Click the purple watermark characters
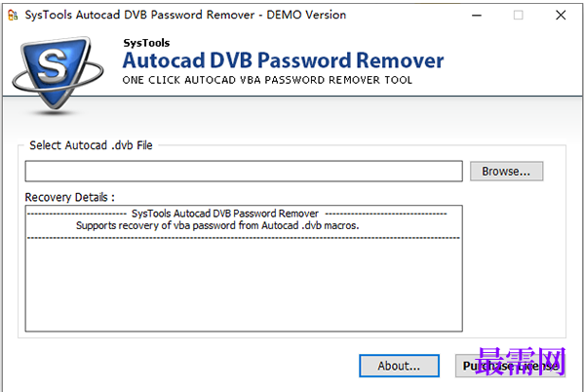The height and width of the screenshot is (392, 584). click(520, 361)
